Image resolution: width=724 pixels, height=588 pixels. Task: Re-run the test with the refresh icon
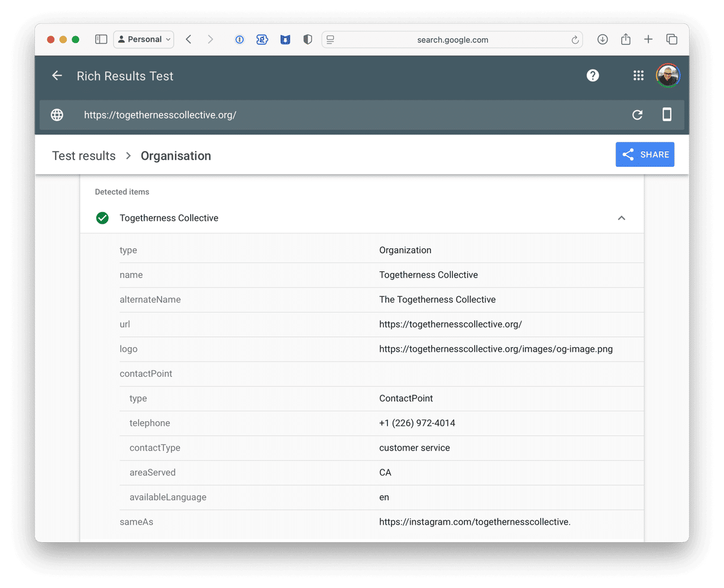(x=637, y=115)
